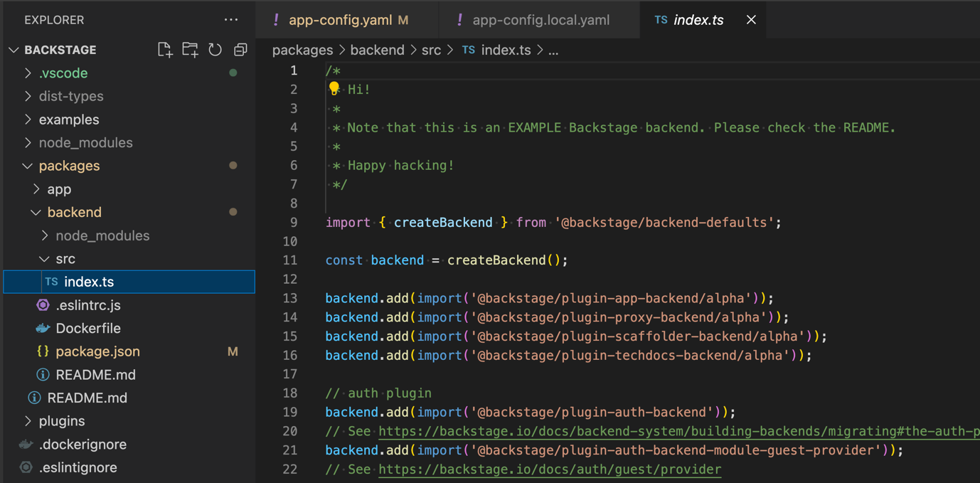Screen dimensions: 980x483
Task: Open the Dockerfile with whale icon
Action: 87,328
